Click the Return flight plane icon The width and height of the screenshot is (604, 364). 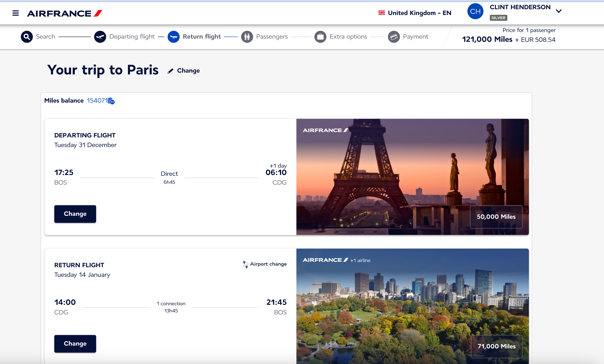pyautogui.click(x=174, y=37)
